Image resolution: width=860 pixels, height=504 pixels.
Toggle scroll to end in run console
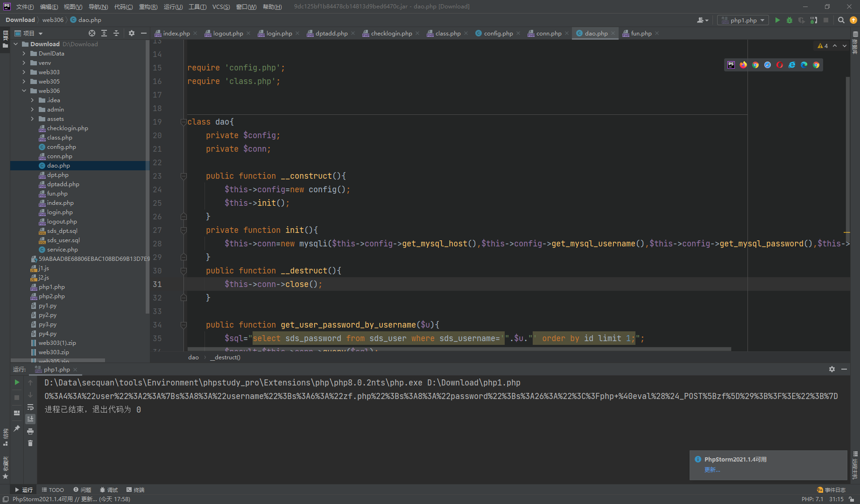pyautogui.click(x=30, y=419)
